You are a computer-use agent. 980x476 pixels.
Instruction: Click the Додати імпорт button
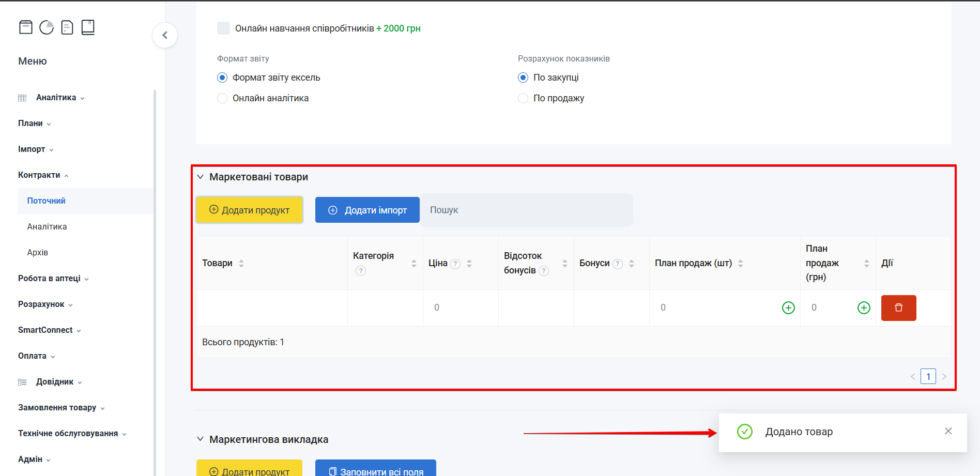(367, 210)
